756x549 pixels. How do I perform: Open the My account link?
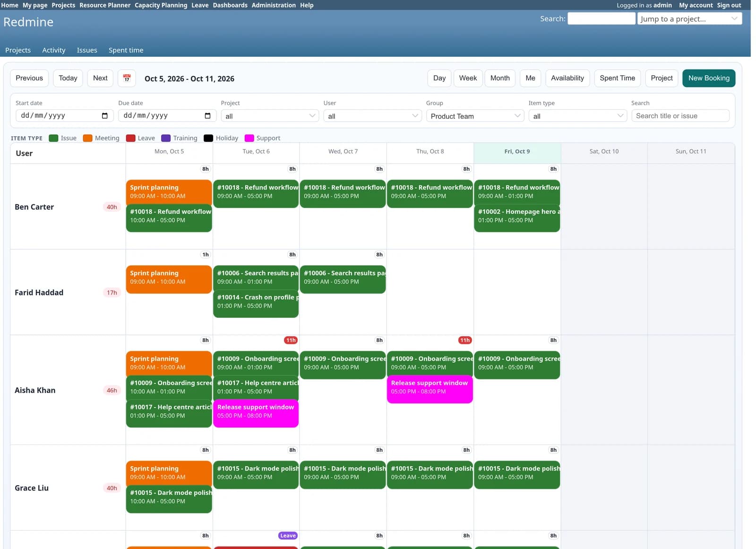tap(696, 5)
